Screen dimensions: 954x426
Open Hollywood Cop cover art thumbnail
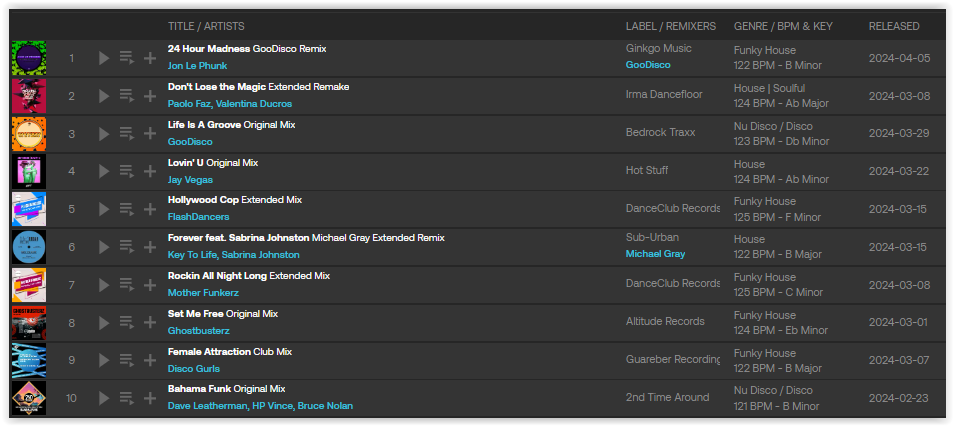pyautogui.click(x=29, y=209)
